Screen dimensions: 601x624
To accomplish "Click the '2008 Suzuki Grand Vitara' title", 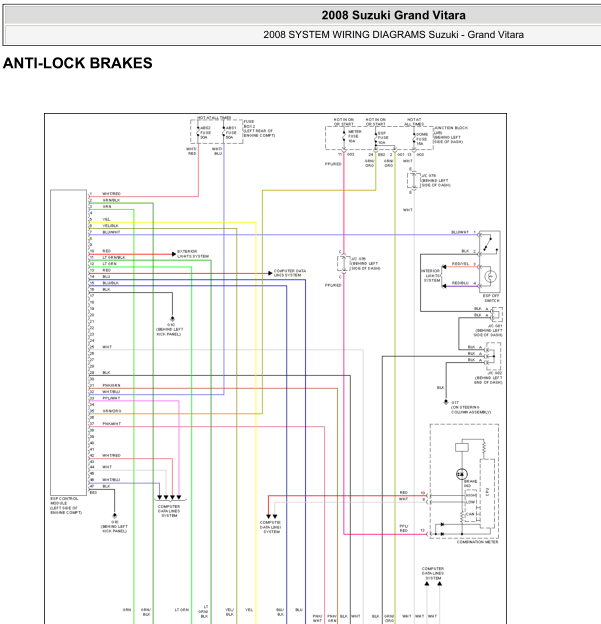I will tap(393, 15).
